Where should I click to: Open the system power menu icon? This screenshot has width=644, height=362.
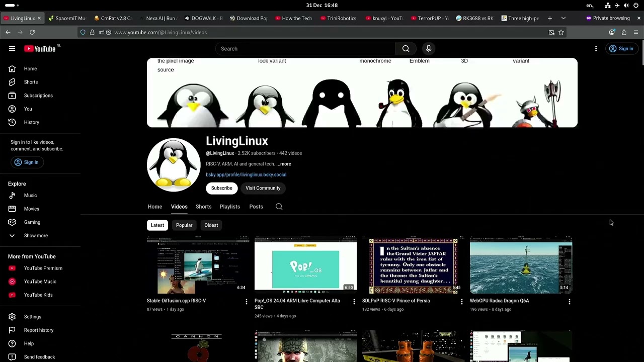(x=636, y=6)
